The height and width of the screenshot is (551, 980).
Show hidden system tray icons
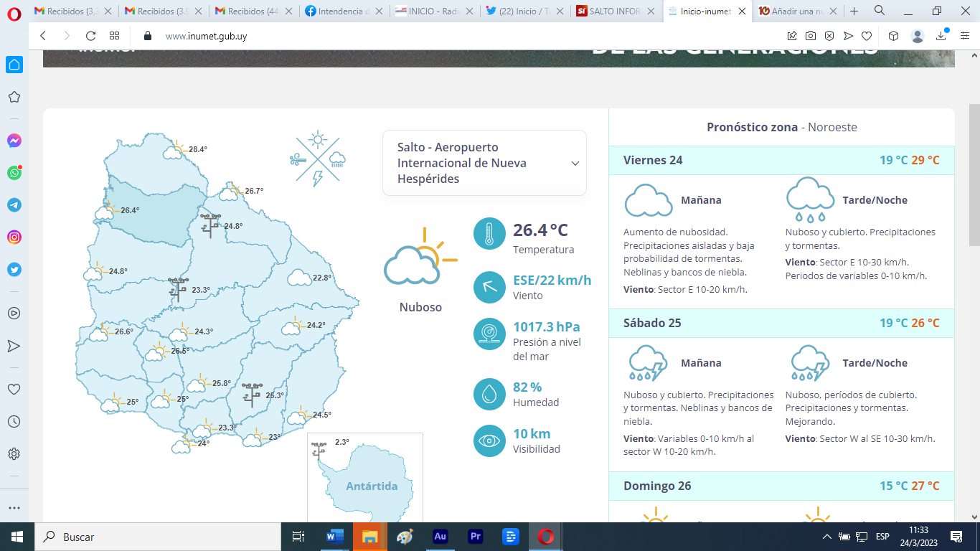pos(826,537)
